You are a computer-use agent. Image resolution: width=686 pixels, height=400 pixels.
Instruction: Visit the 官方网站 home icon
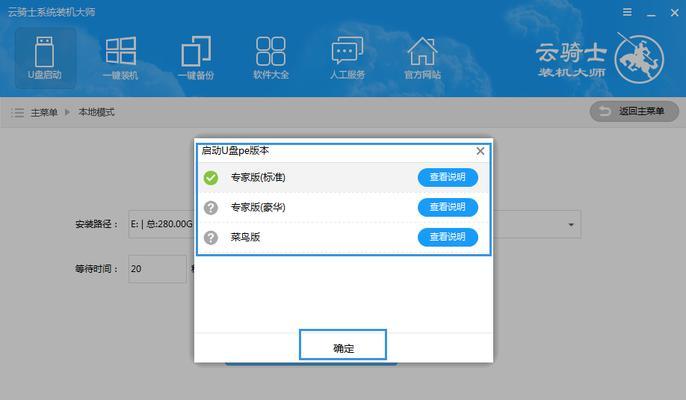point(422,58)
